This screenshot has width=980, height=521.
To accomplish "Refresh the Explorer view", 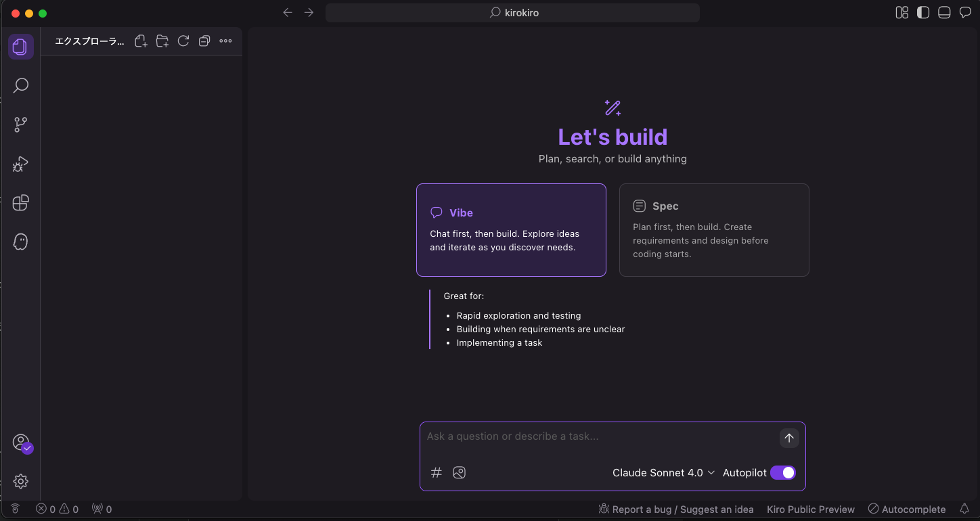I will (183, 41).
